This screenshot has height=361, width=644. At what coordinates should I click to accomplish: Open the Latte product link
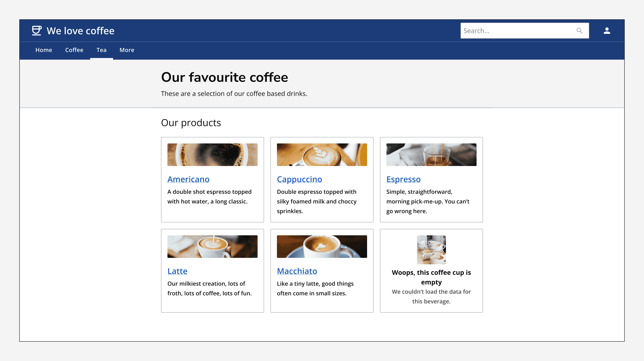tap(177, 271)
